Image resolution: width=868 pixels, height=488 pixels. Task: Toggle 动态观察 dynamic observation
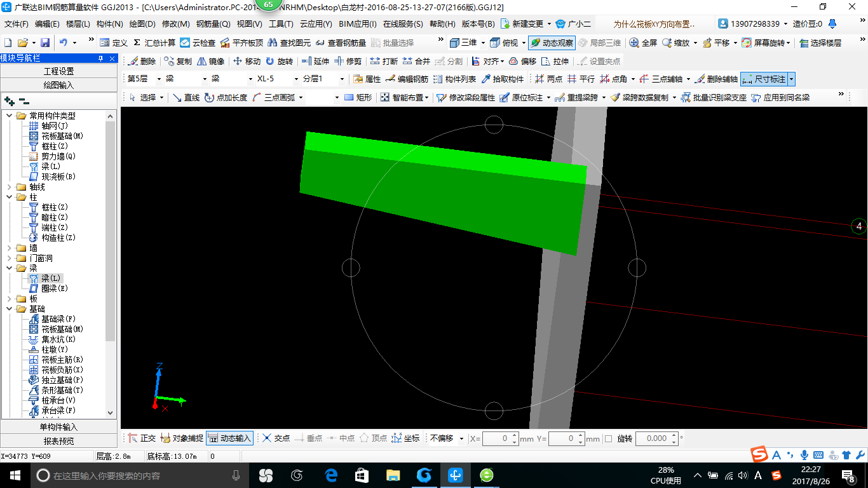pos(551,43)
